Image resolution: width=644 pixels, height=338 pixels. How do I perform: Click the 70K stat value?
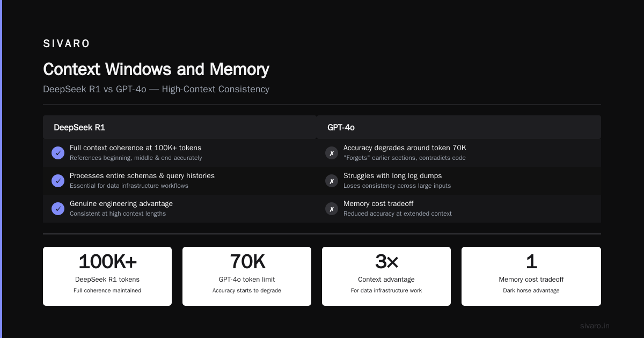coord(247,262)
